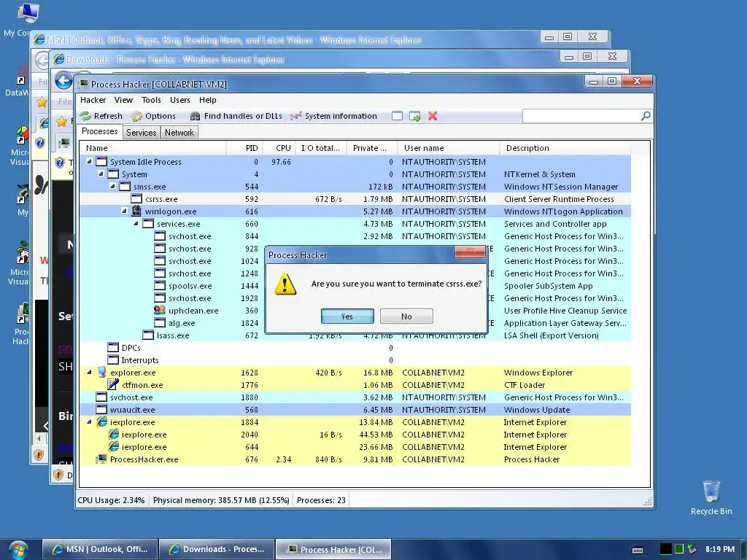The width and height of the screenshot is (747, 560).
Task: Select the Interrupts row
Action: click(355, 360)
